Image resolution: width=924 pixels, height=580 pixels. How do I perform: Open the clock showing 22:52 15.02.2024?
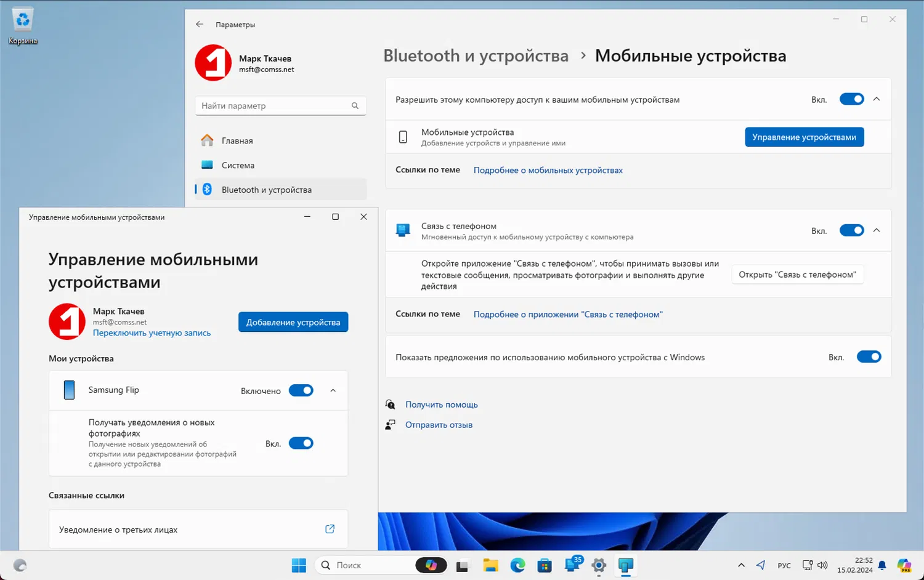(854, 565)
